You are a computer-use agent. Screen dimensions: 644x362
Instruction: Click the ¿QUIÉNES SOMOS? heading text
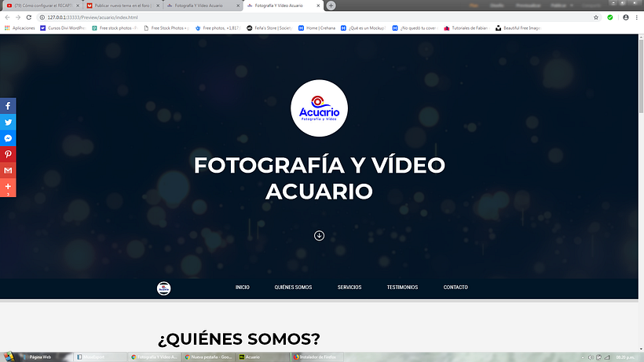click(x=239, y=339)
